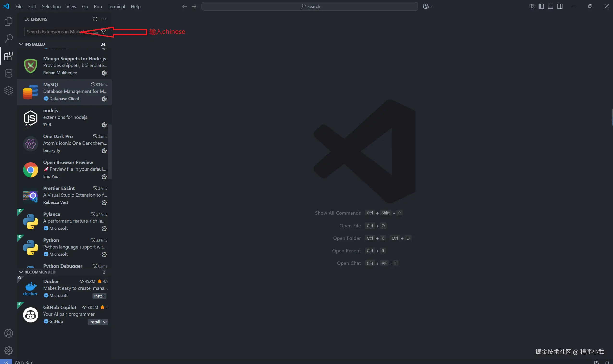Toggle the secondary sidebar visibility
This screenshot has width=613, height=364.
click(x=560, y=6)
